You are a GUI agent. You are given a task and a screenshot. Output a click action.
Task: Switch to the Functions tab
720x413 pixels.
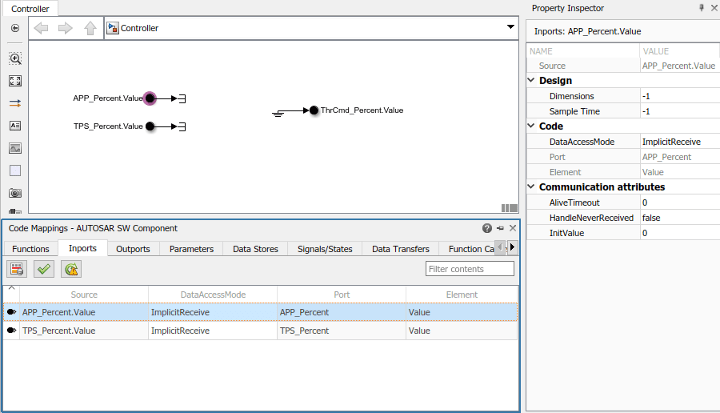(x=31, y=249)
